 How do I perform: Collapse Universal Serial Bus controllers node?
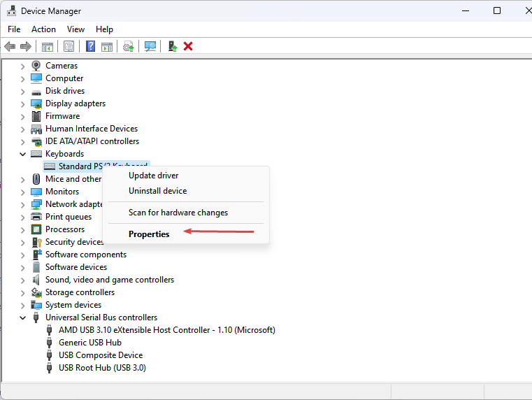point(23,317)
